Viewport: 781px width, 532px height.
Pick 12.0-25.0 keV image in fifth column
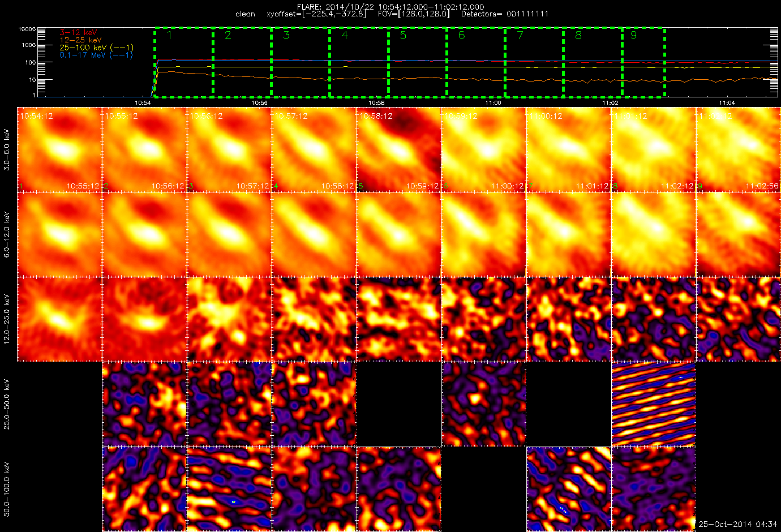click(x=399, y=319)
